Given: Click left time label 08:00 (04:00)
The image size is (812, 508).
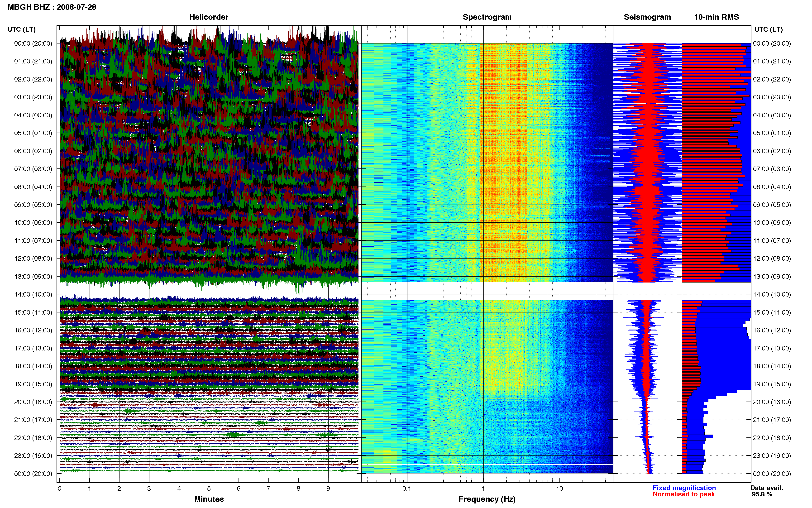Looking at the screenshot, I should (33, 187).
